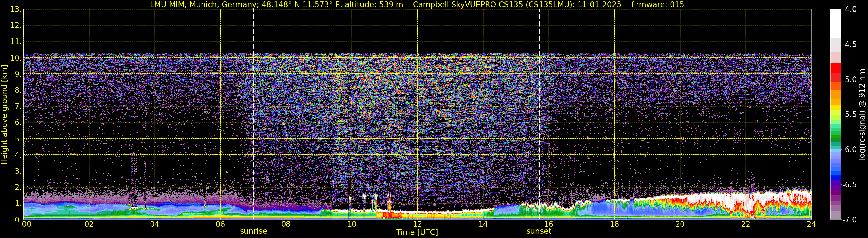Click the colorbar tick label '-4.5'
Image resolution: width=868 pixels, height=238 pixels.
(x=849, y=44)
